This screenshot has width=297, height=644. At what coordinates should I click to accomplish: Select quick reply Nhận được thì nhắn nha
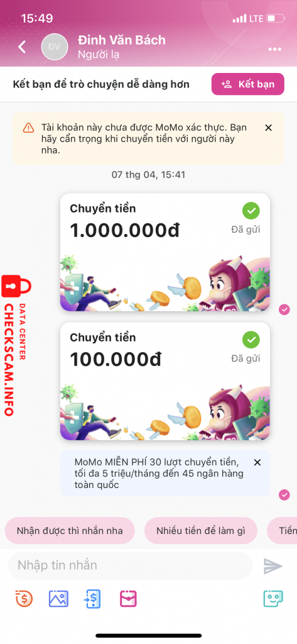point(70,531)
